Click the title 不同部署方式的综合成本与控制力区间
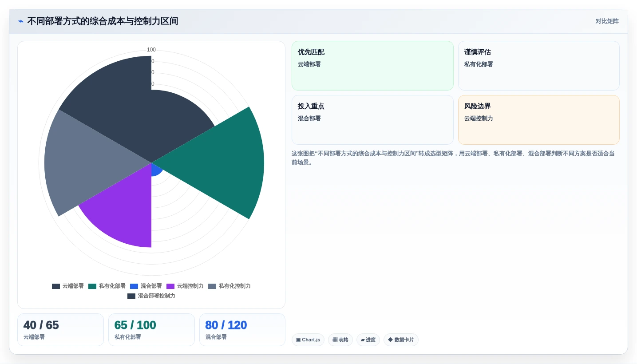This screenshot has width=637, height=364. [103, 21]
